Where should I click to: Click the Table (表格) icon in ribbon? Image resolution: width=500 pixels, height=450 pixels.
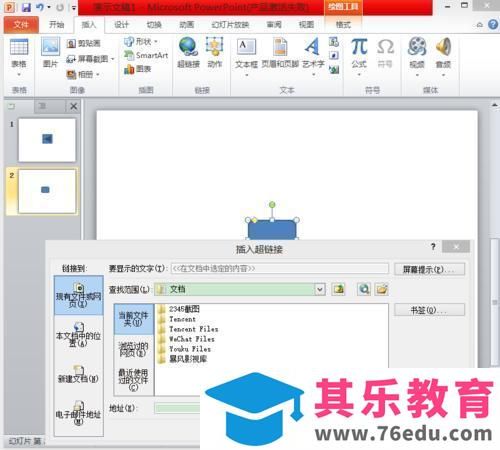pyautogui.click(x=19, y=47)
